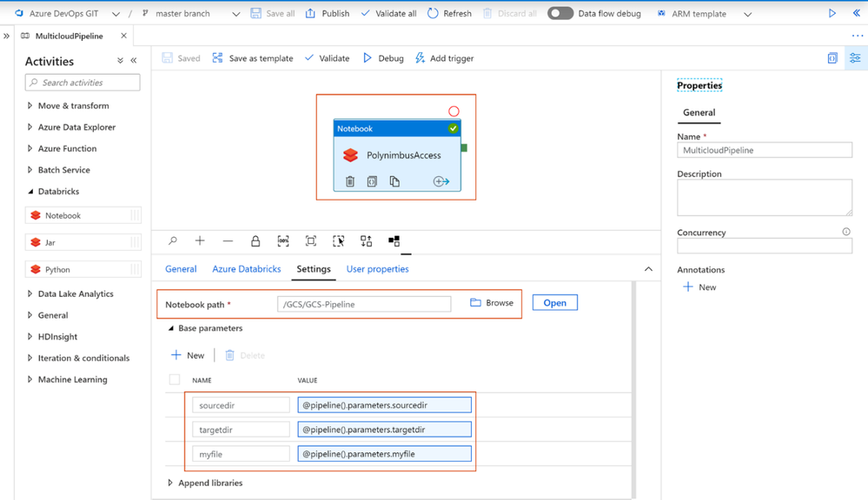Add a New base parameter
This screenshot has width=868, height=500.
pos(188,355)
